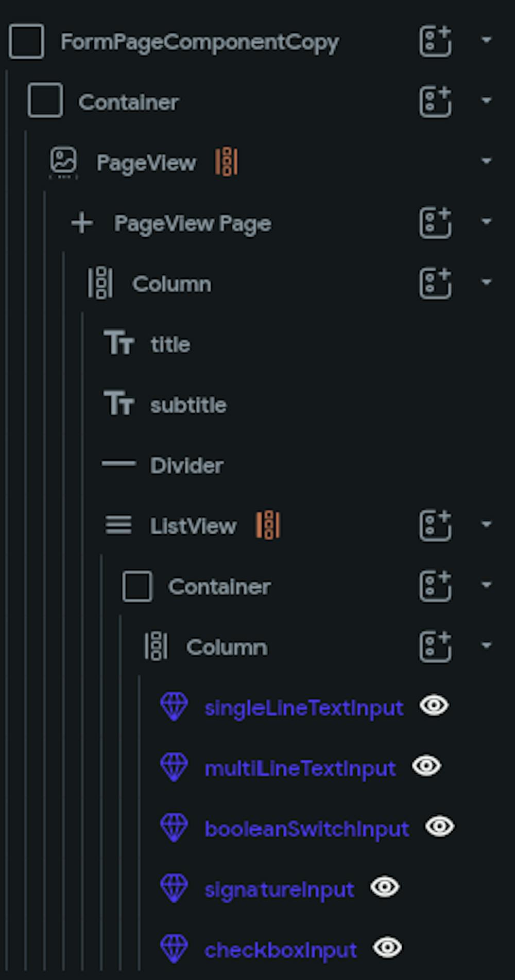Click the diamond component icon for signatureInput
The height and width of the screenshot is (980, 515).
click(174, 888)
